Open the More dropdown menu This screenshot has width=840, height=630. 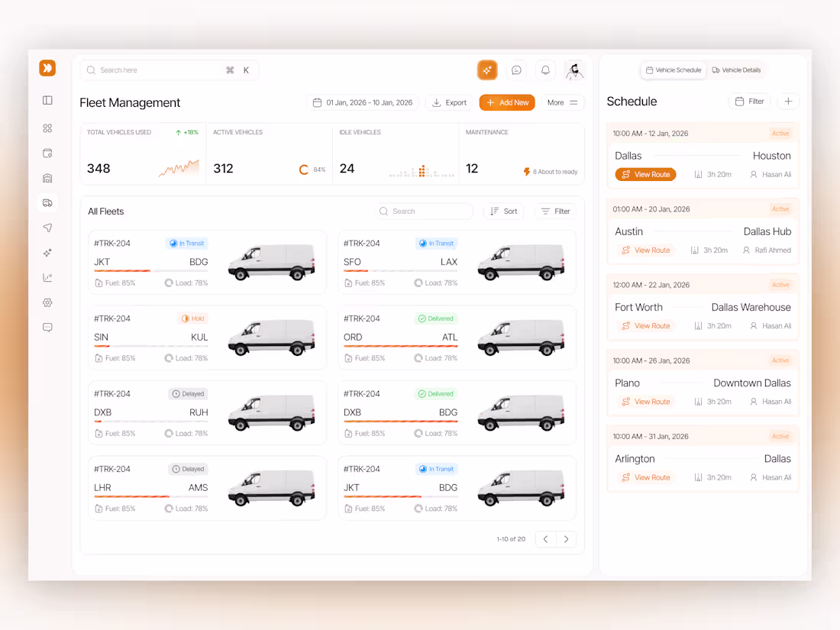coord(562,102)
